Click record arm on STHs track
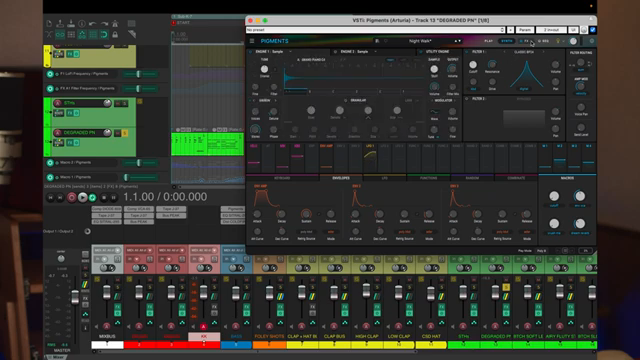640x360 pixels. point(58,103)
